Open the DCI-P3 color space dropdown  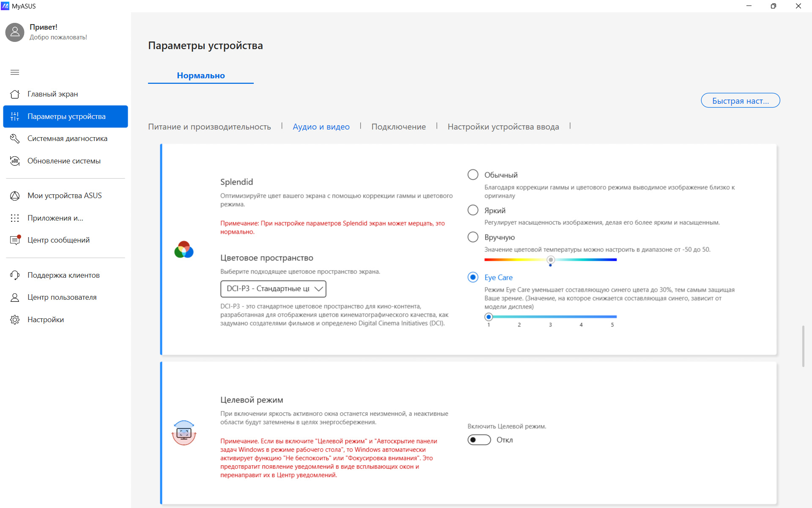[x=273, y=289]
